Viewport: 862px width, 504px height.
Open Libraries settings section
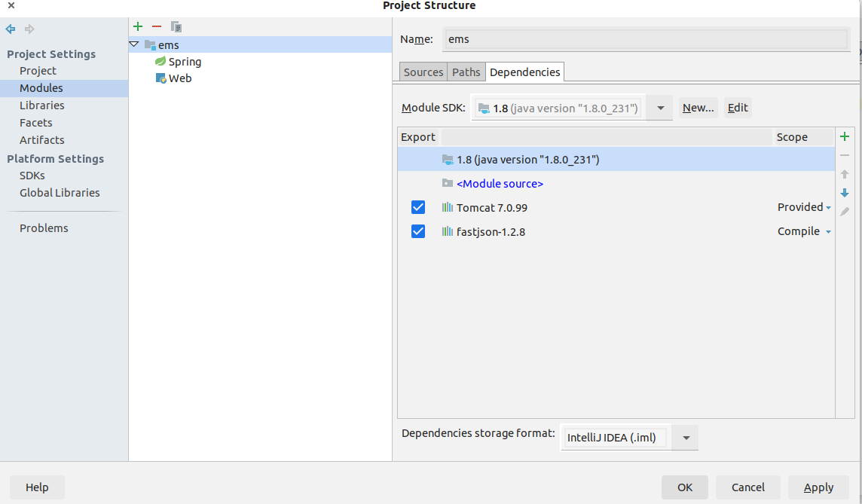tap(41, 105)
